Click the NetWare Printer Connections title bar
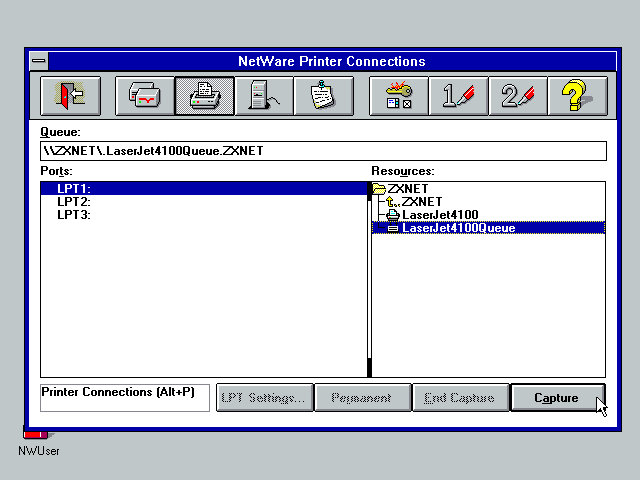The height and width of the screenshot is (480, 640). [x=331, y=61]
